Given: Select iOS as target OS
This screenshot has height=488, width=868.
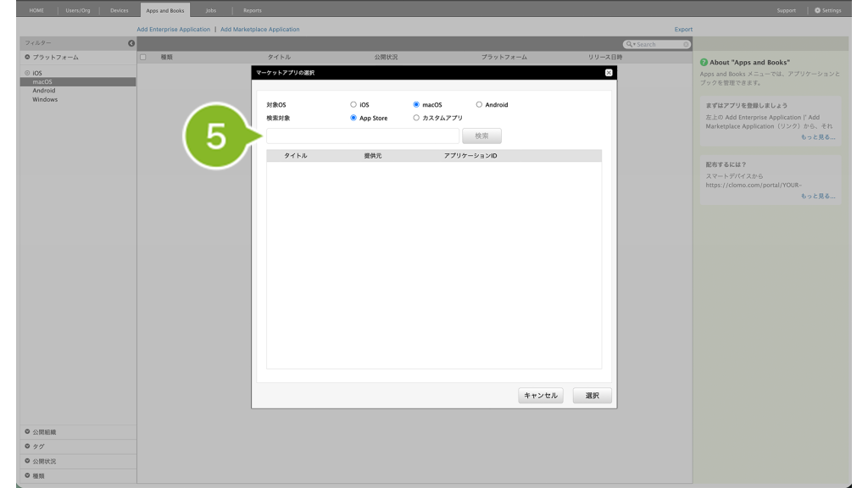Looking at the screenshot, I should click(x=353, y=104).
